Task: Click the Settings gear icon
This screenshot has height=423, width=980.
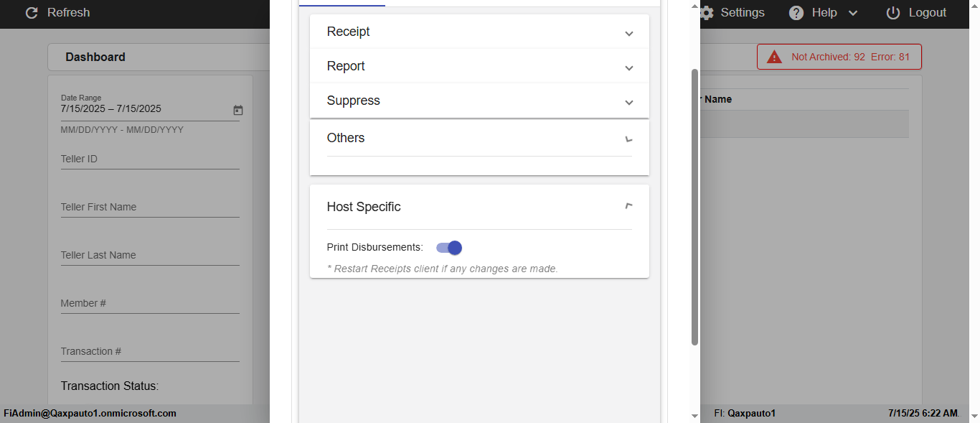Action: [x=707, y=13]
